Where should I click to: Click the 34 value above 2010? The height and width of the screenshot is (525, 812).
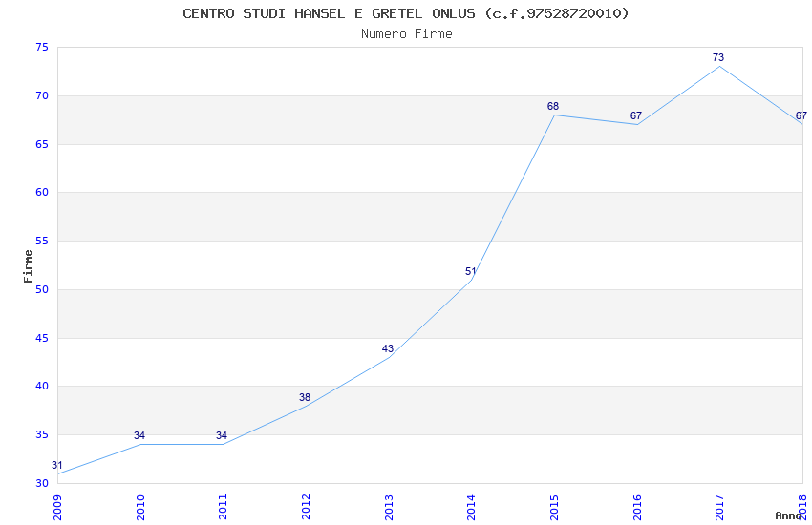(139, 435)
